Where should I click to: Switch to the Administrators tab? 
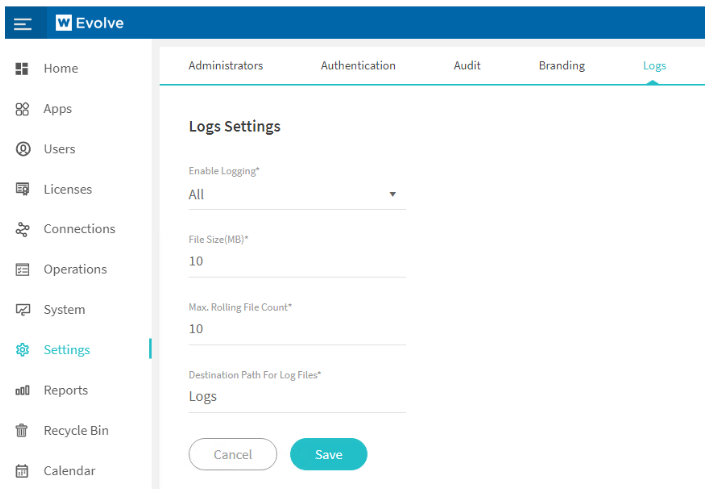point(226,66)
